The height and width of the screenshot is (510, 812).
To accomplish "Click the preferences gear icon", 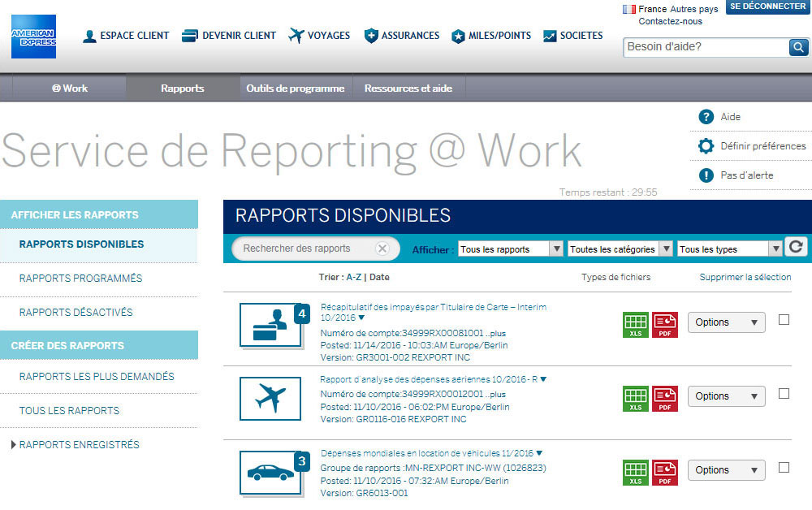I will (x=706, y=146).
